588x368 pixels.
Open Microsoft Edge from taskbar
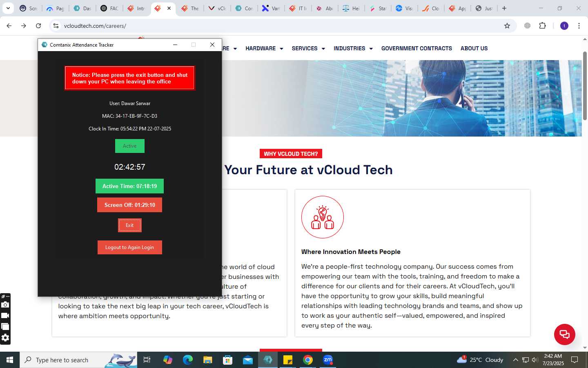188,360
